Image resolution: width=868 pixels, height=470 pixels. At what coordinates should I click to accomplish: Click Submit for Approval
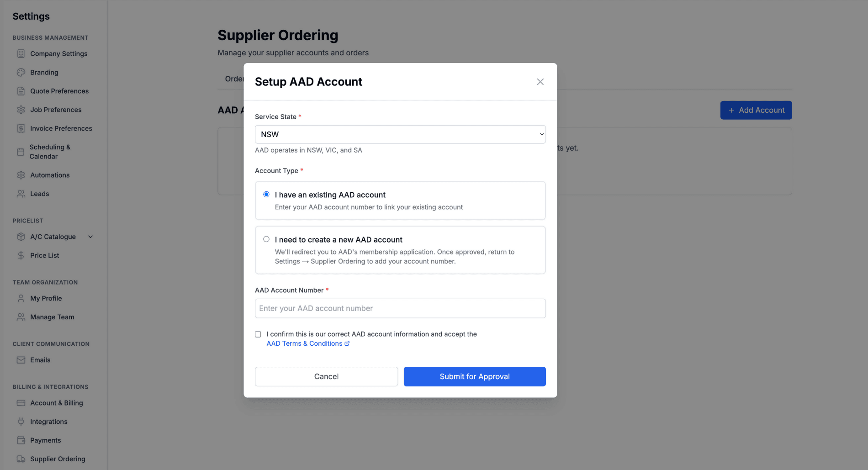474,376
